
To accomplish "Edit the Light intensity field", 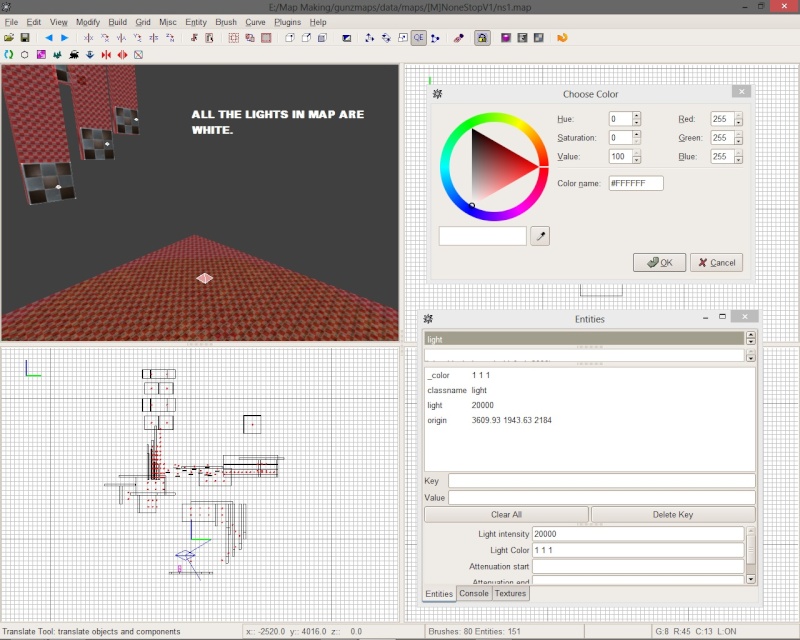I will tap(638, 534).
